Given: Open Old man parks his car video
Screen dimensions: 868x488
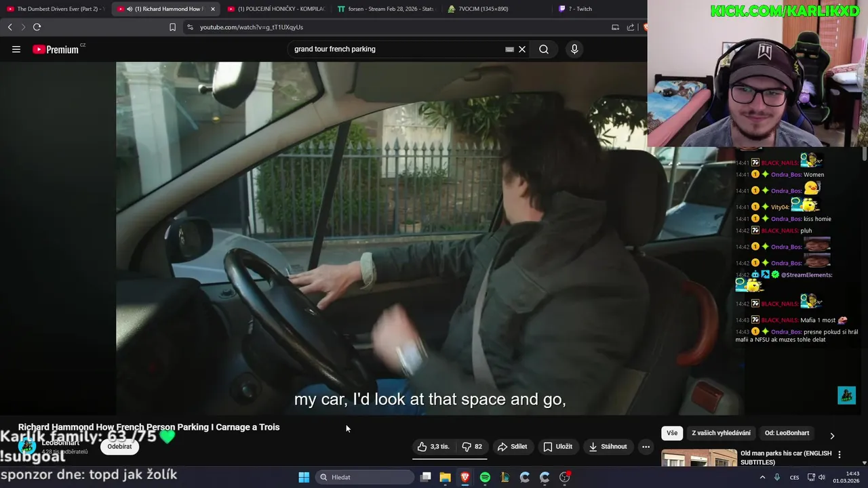Looking at the screenshot, I should click(x=786, y=457).
